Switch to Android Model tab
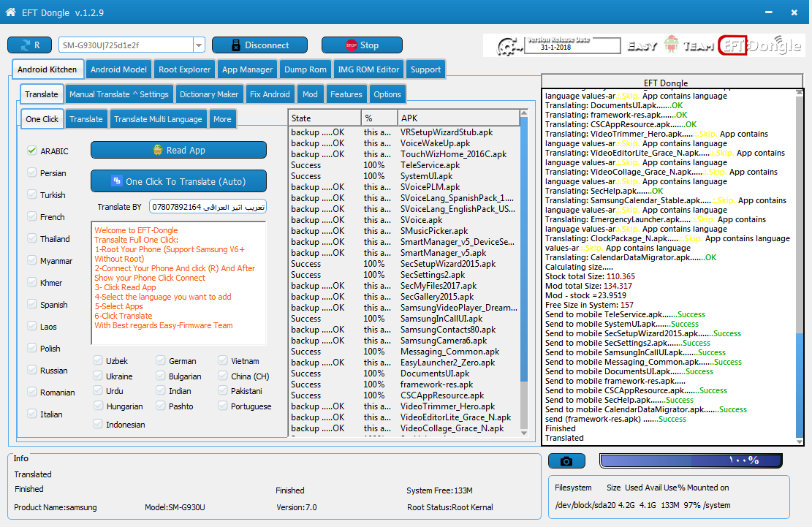The image size is (812, 527). click(x=118, y=69)
